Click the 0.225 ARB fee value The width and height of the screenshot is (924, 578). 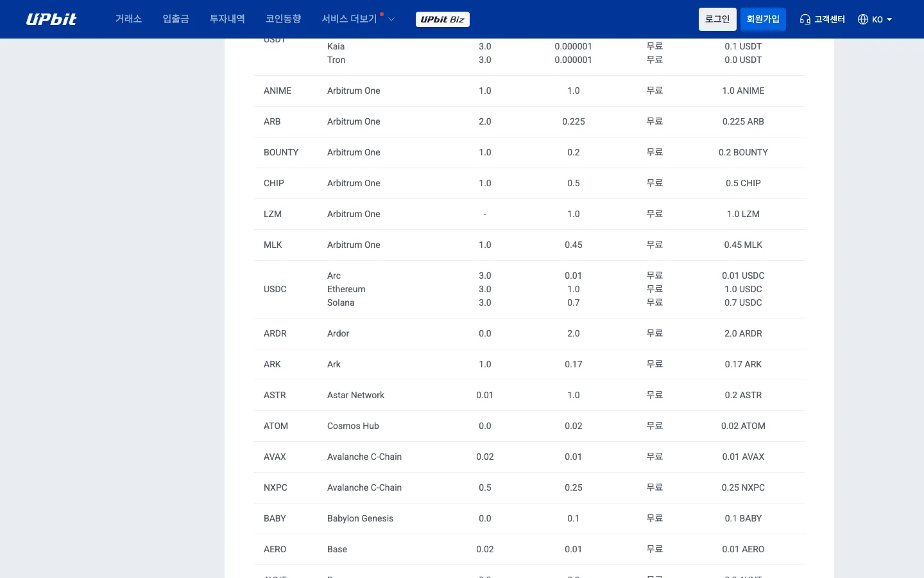click(x=743, y=121)
